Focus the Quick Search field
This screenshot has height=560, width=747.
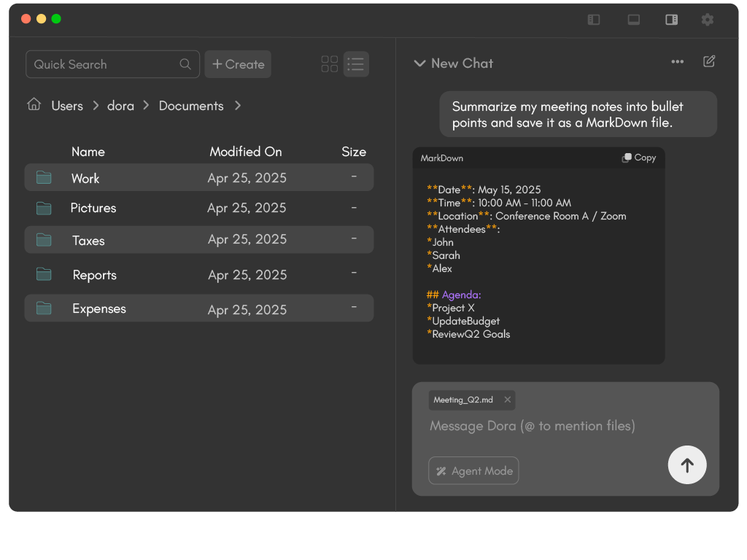pos(112,64)
